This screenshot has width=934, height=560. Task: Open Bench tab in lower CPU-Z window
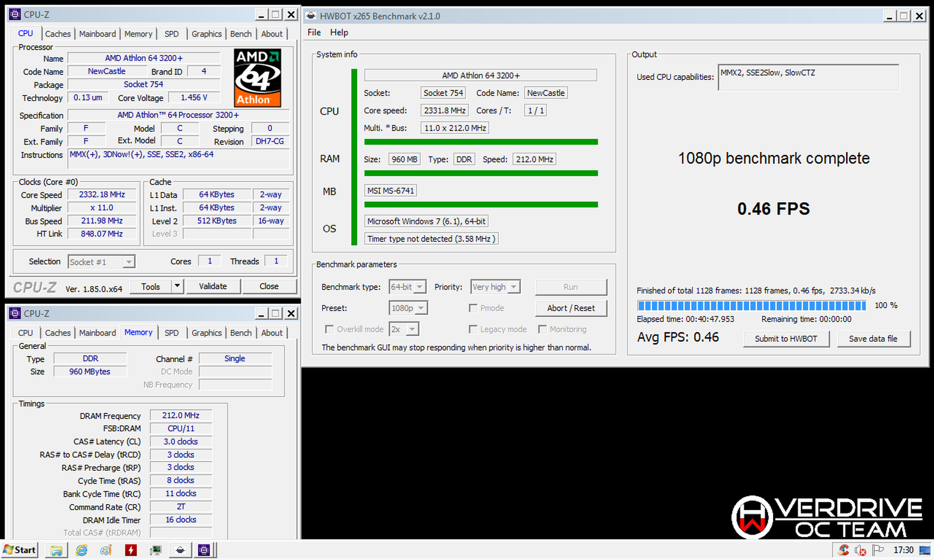(x=241, y=333)
